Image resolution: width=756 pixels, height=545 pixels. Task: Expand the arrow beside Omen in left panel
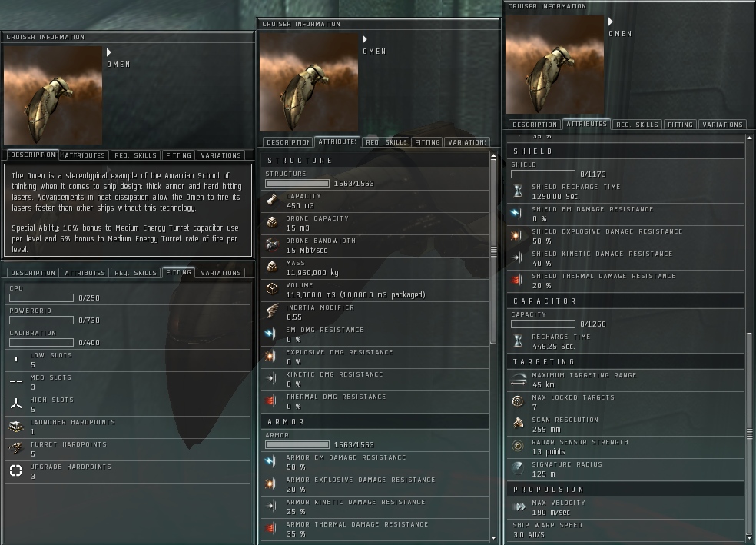(x=109, y=52)
